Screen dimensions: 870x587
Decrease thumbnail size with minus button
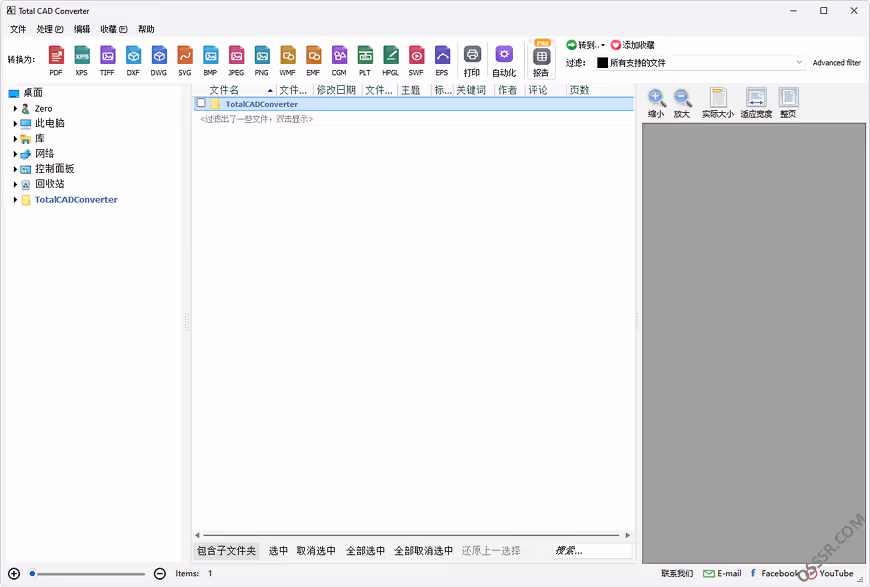click(x=160, y=574)
